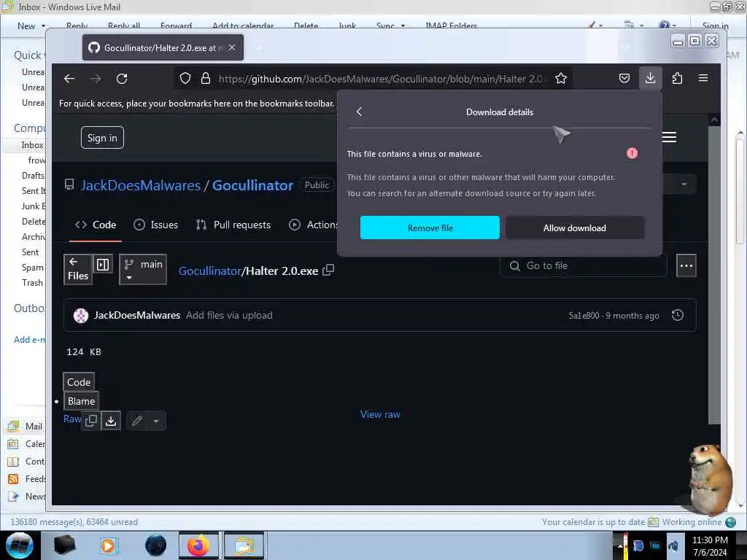The width and height of the screenshot is (747, 560).
Task: Click the dark globe taskbar icon
Action: point(155,545)
